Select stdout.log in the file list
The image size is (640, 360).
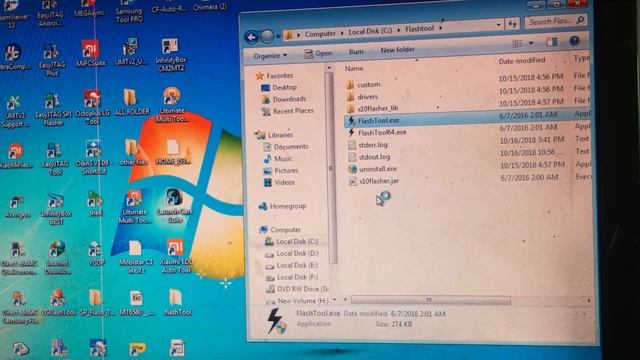(x=369, y=157)
